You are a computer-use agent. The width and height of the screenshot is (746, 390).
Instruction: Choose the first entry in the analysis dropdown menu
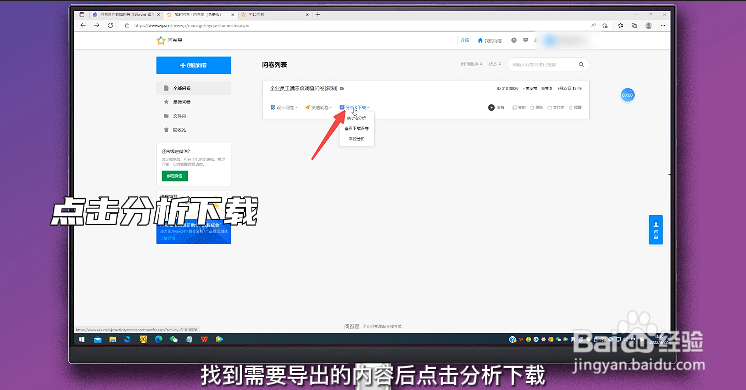pyautogui.click(x=356, y=118)
